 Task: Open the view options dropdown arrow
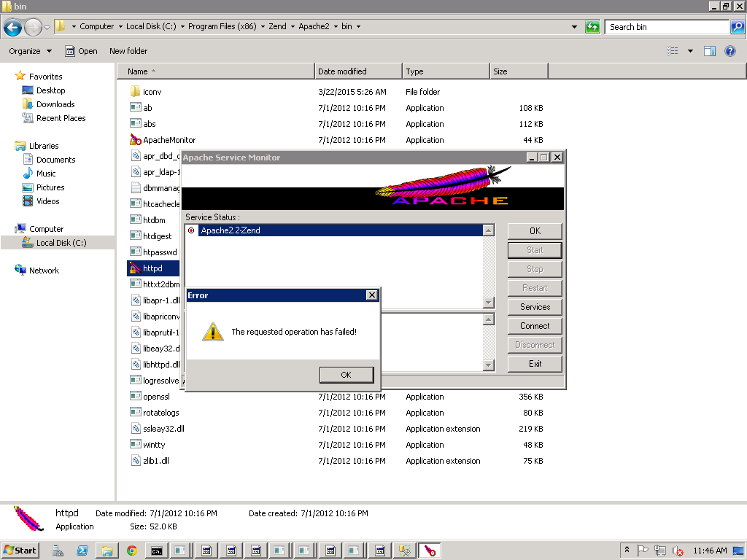(690, 51)
